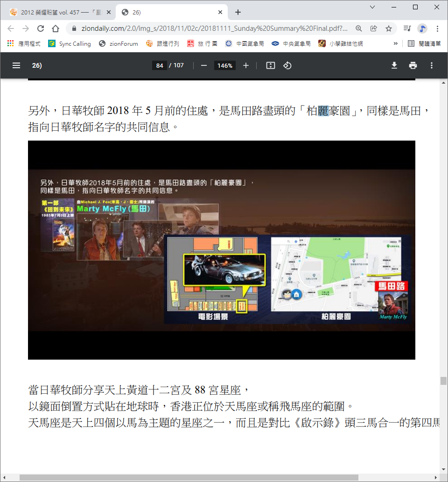Close the 26) tab
Image resolution: width=448 pixels, height=482 pixels.
(x=220, y=12)
